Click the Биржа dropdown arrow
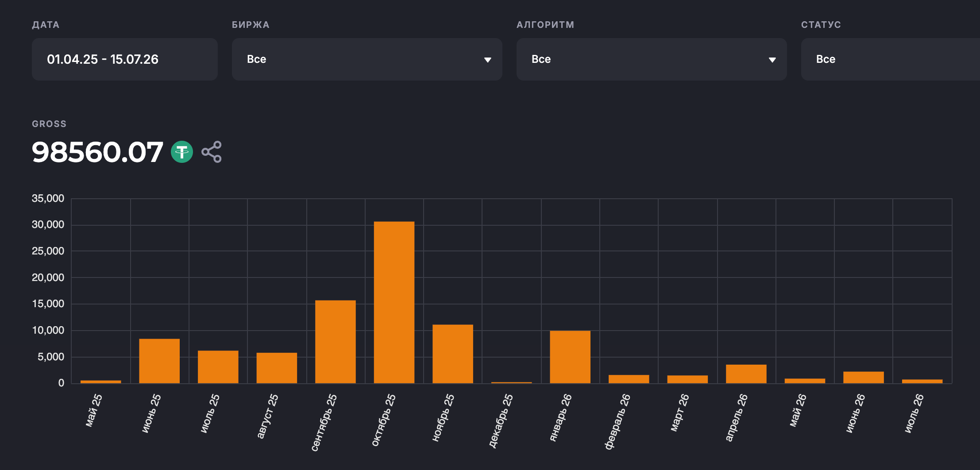980x470 pixels. pos(487,60)
